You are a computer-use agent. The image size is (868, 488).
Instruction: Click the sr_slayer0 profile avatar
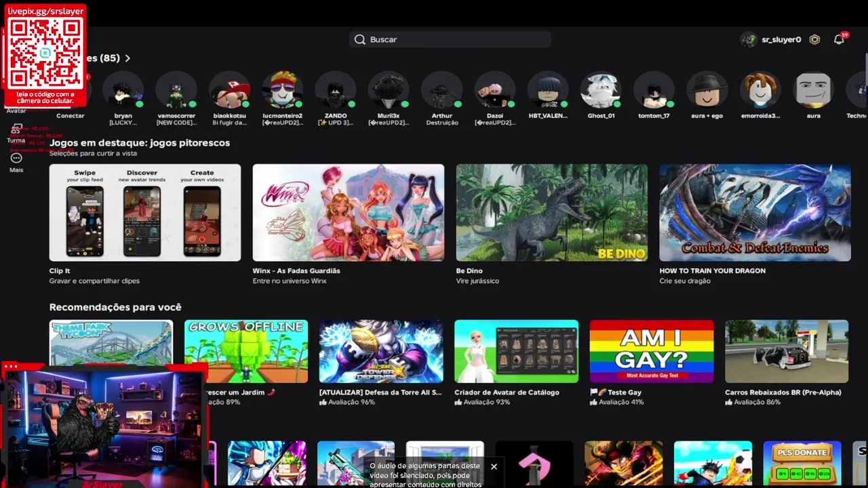749,39
